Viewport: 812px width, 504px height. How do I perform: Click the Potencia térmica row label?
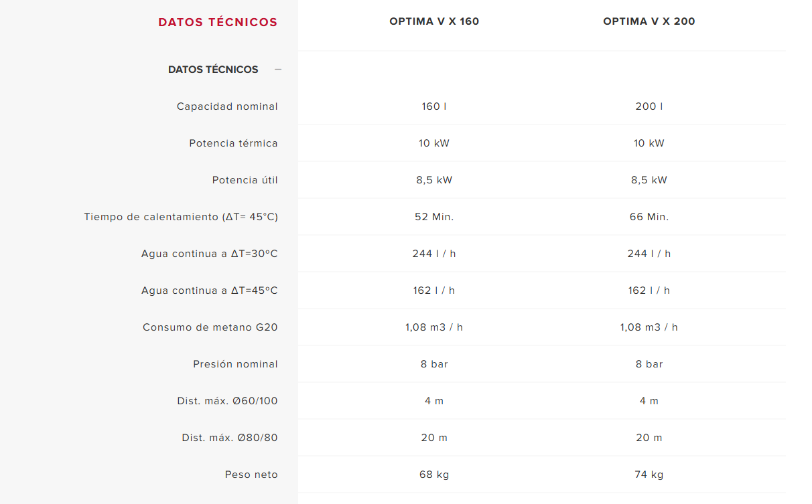233,143
